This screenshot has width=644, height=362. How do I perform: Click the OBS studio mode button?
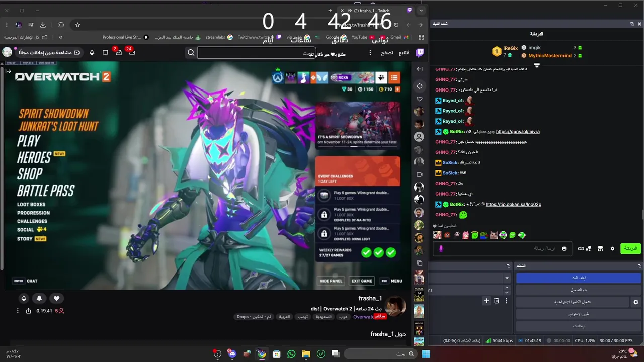[579, 314]
